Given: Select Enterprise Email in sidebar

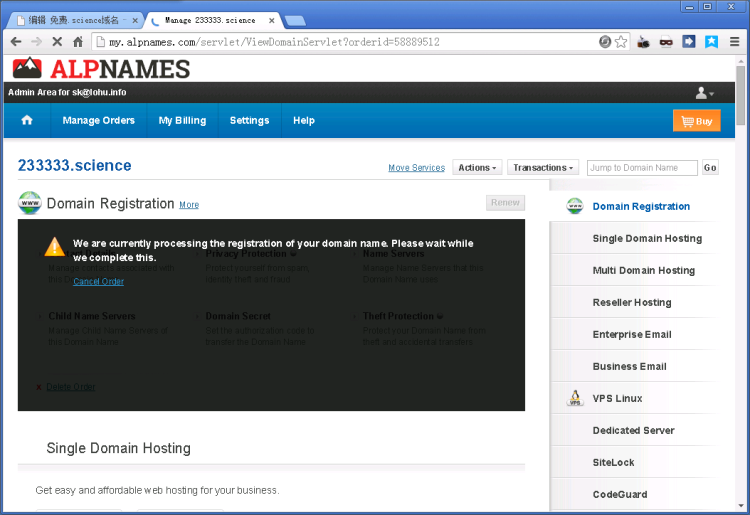Looking at the screenshot, I should tap(632, 334).
